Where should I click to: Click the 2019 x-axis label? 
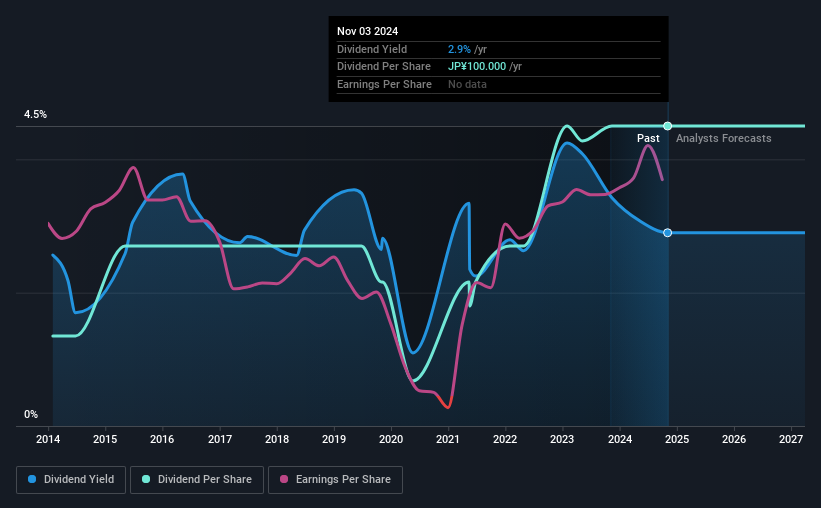[x=334, y=439]
